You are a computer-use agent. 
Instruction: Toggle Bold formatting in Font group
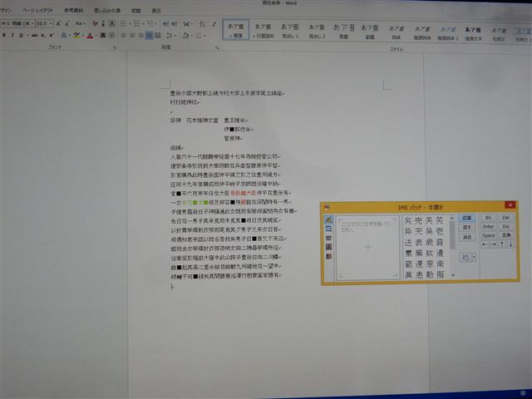click(x=3, y=35)
